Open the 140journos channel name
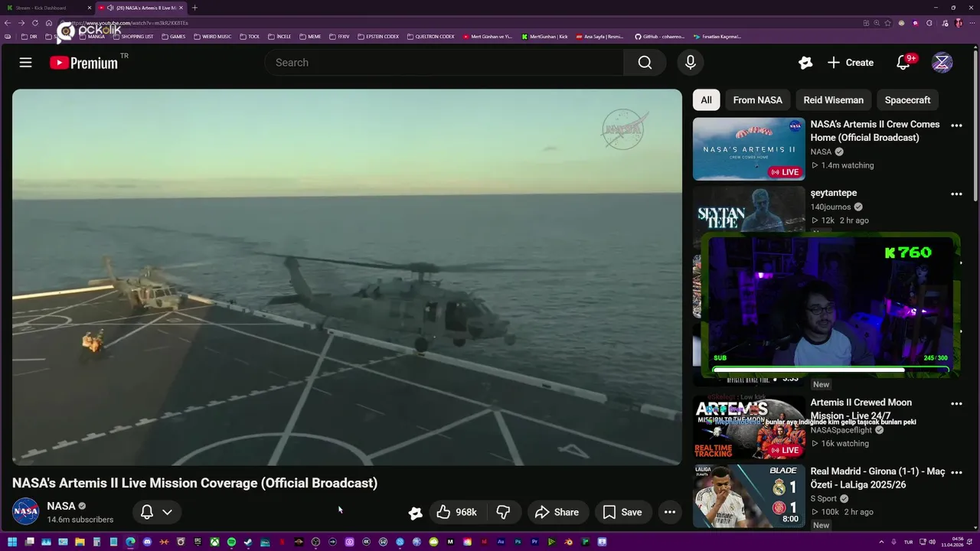Image resolution: width=980 pixels, height=551 pixels. coord(831,207)
